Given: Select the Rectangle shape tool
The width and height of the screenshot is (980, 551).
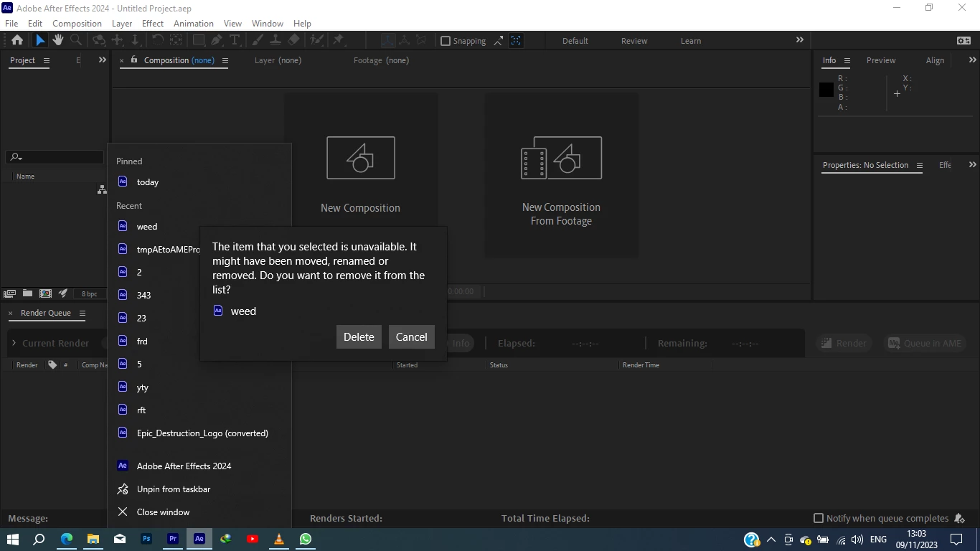Looking at the screenshot, I should point(199,40).
